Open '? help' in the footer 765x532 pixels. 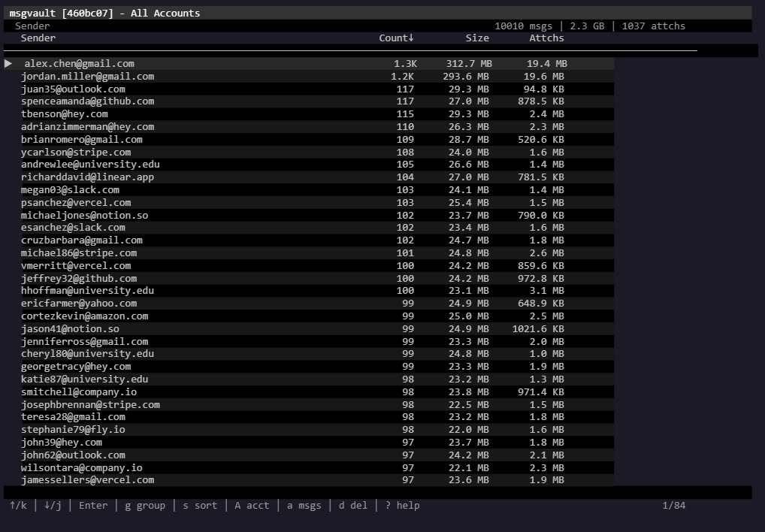(x=402, y=506)
